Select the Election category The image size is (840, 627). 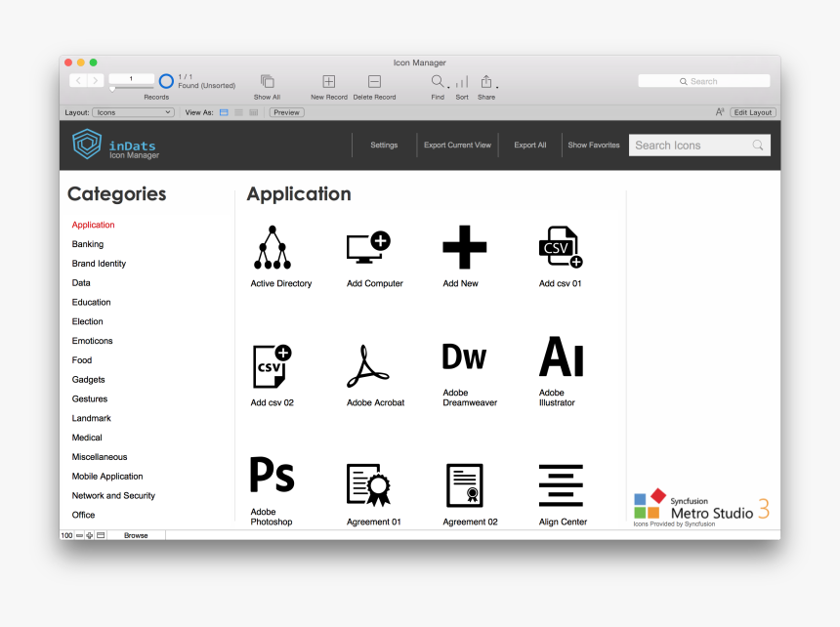(87, 321)
